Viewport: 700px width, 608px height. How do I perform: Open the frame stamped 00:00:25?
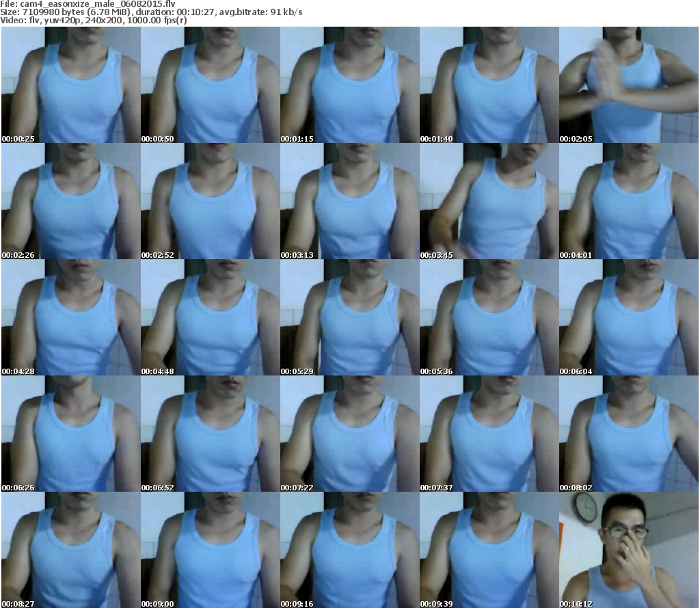(71, 85)
